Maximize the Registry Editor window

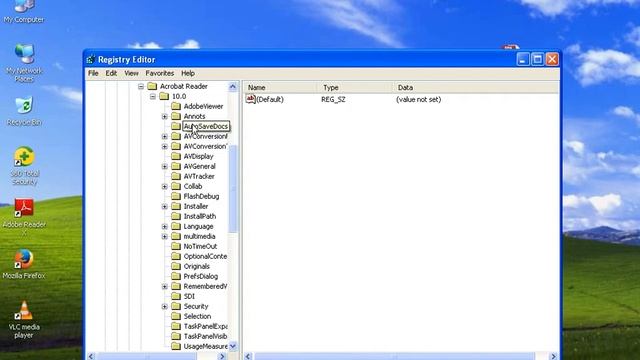(x=538, y=60)
